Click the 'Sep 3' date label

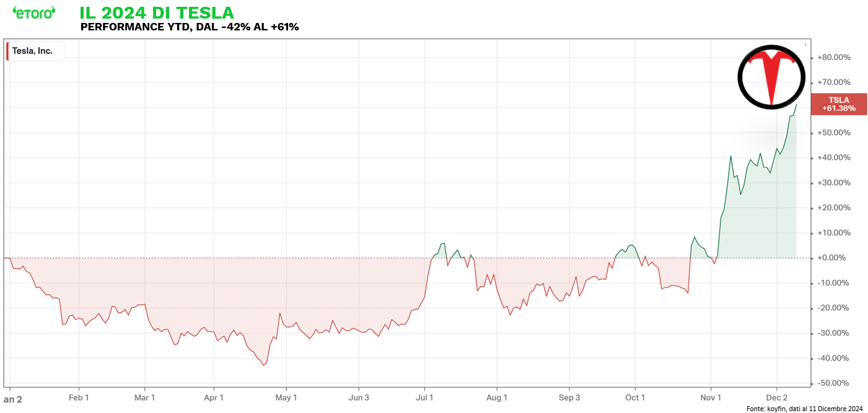[x=569, y=397]
